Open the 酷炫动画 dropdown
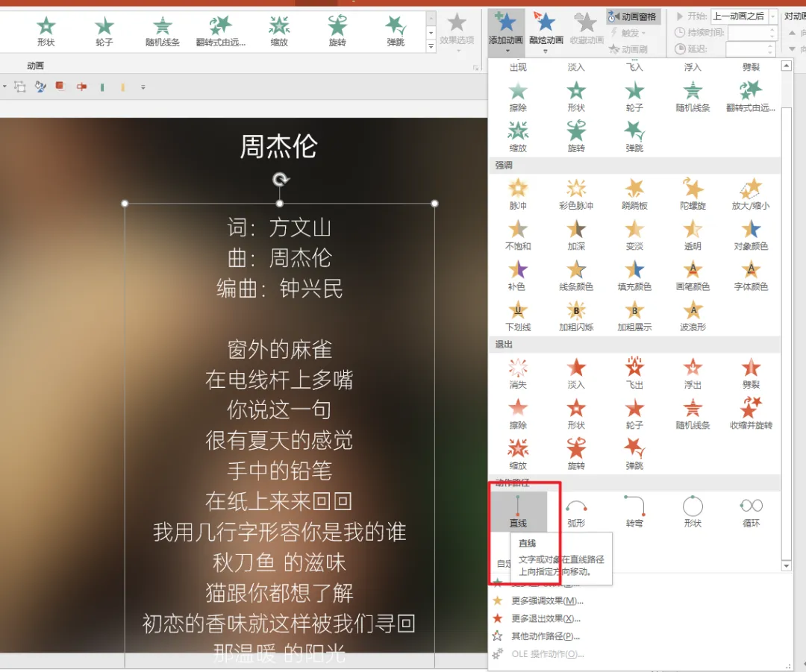Screen dimensions: 806x672 pos(546,32)
